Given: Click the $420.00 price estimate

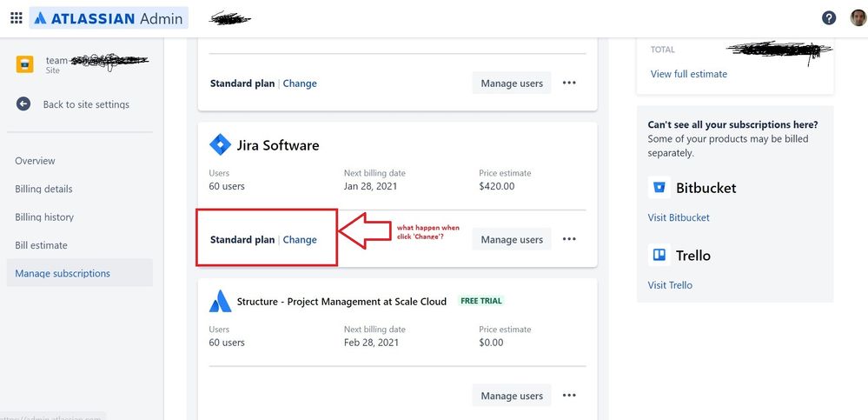Looking at the screenshot, I should [496, 186].
